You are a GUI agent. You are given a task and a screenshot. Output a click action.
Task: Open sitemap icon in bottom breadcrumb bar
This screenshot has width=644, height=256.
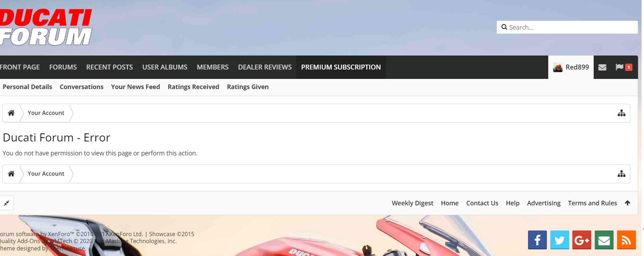[621, 174]
